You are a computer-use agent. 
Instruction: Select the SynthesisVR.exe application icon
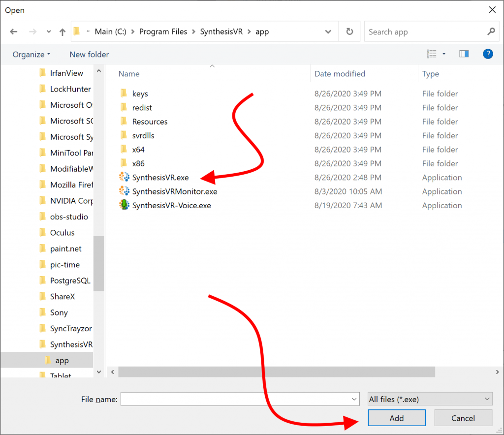click(124, 177)
